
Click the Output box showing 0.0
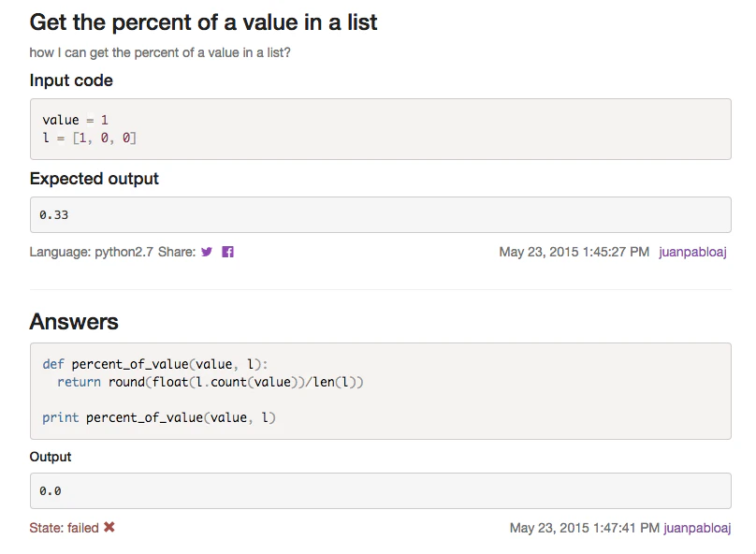(x=380, y=490)
